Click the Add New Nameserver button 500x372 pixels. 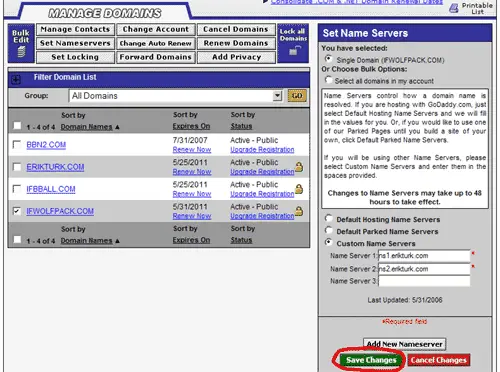point(404,344)
